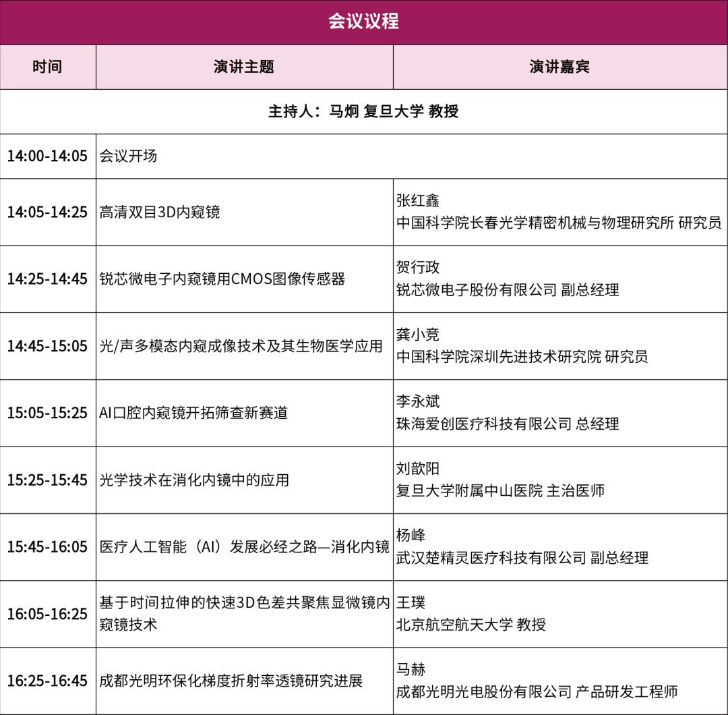728x715 pixels.
Task: Click affiliation 中国科学院深圳先进技术研究院 研究员
Action: click(522, 357)
